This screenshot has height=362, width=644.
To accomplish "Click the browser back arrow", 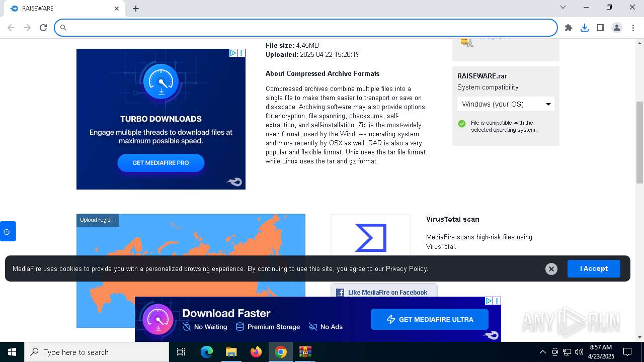I will (x=11, y=28).
